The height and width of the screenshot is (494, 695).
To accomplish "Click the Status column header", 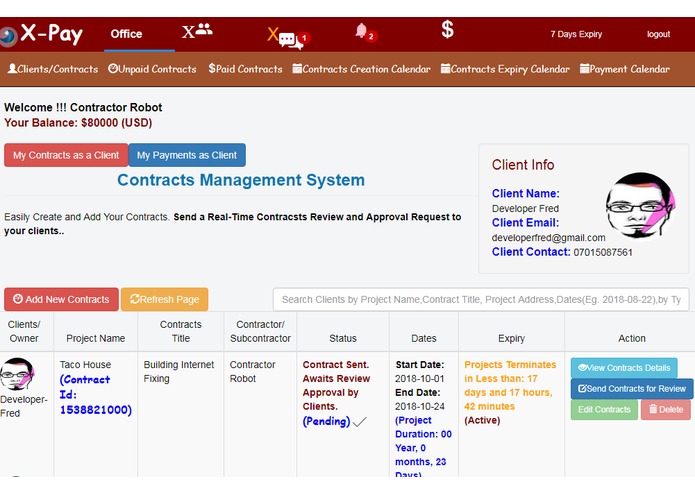I will [343, 338].
